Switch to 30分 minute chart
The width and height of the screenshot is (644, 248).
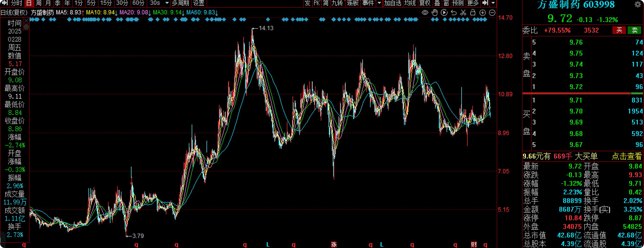tap(122, 3)
